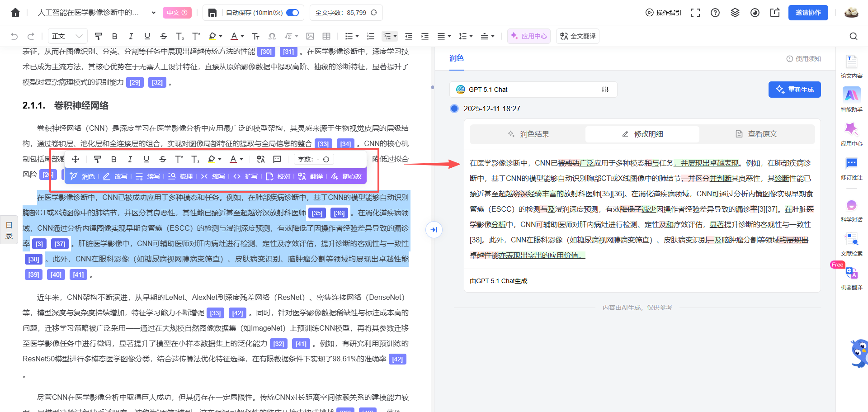Image resolution: width=868 pixels, height=412 pixels.
Task: Select 润色 in the AI floating bar
Action: (82, 176)
